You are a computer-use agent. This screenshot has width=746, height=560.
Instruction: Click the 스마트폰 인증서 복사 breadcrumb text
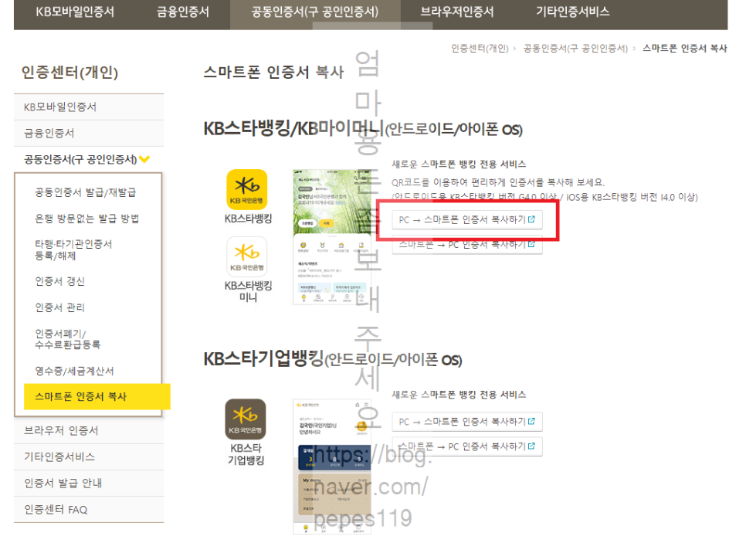pyautogui.click(x=685, y=49)
